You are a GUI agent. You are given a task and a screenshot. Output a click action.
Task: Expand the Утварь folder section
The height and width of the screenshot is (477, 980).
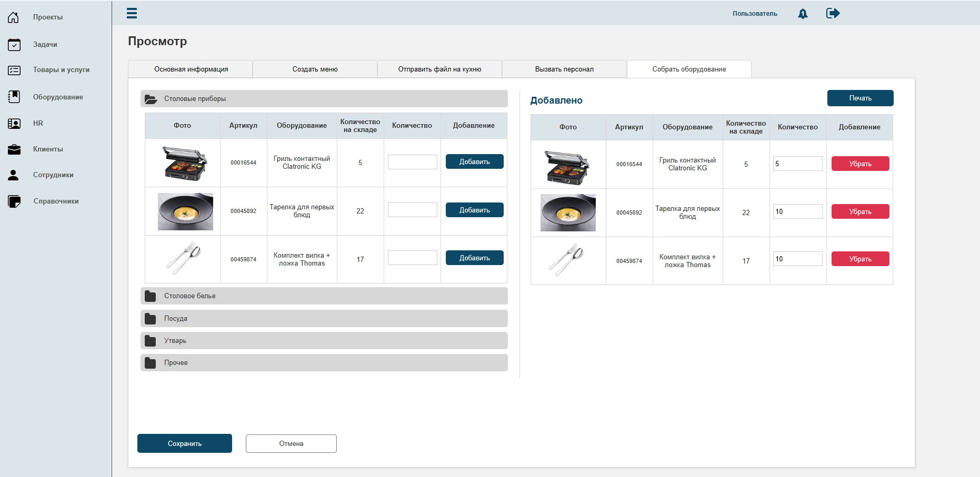[x=324, y=341]
